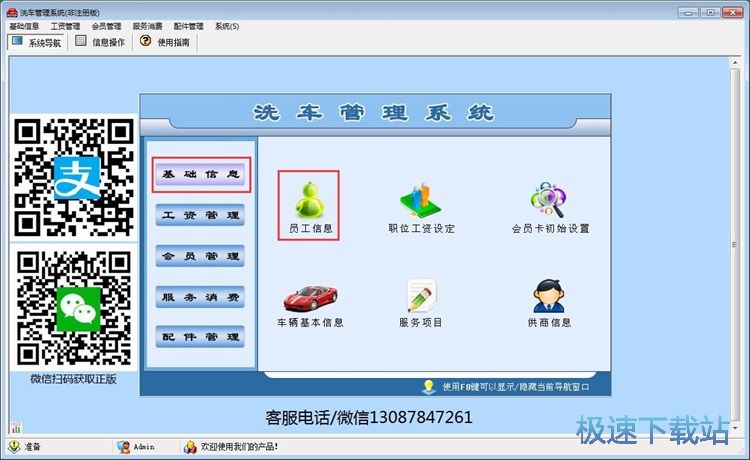Click the small chart icon at bottom left
750x460 pixels.
(x=16, y=427)
